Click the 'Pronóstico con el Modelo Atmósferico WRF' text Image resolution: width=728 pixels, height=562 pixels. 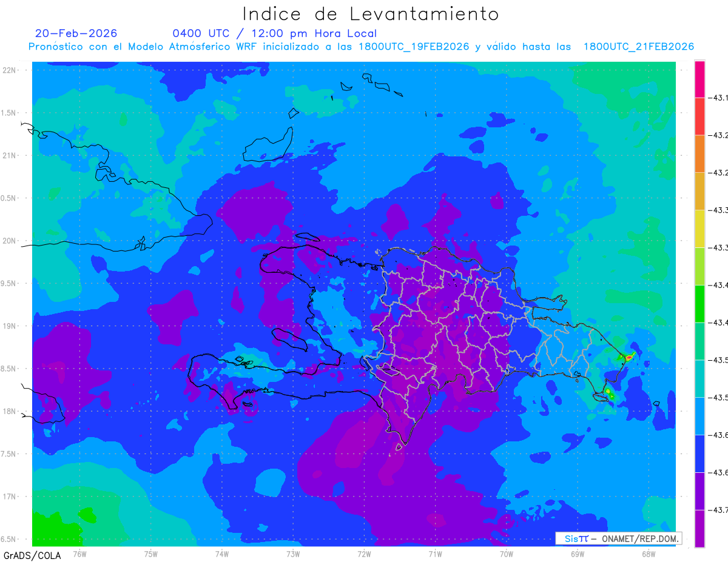click(x=144, y=47)
